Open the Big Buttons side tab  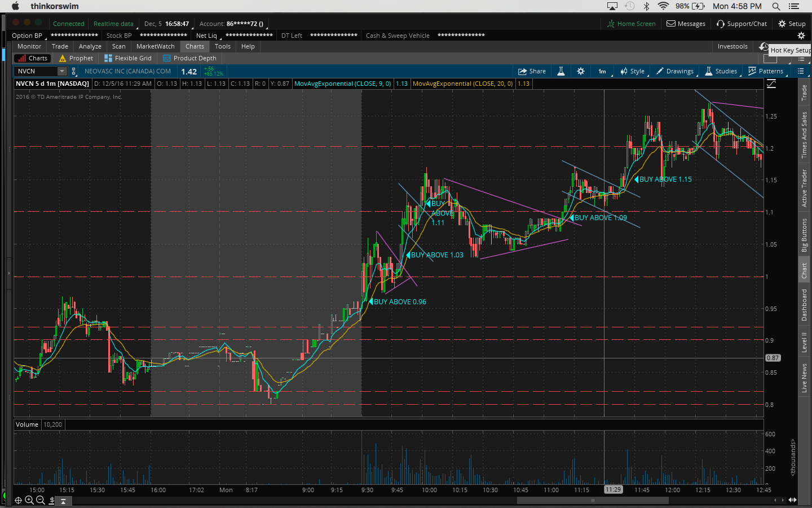click(805, 235)
